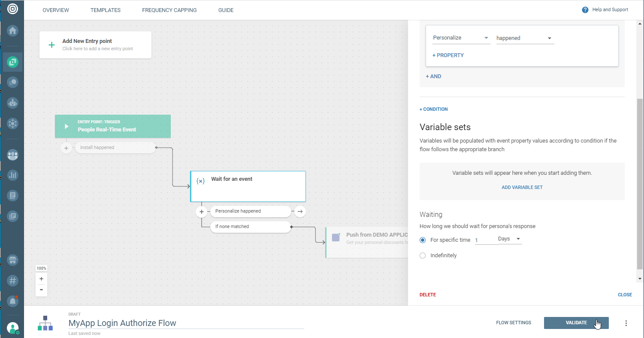
Task: Open the analytics bar chart icon
Action: pyautogui.click(x=12, y=175)
